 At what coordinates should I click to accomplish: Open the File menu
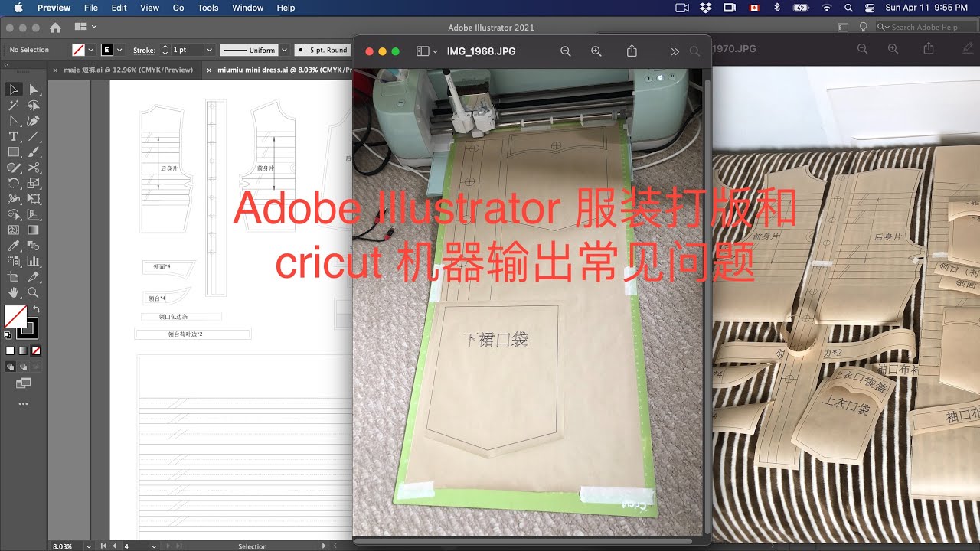(x=90, y=8)
